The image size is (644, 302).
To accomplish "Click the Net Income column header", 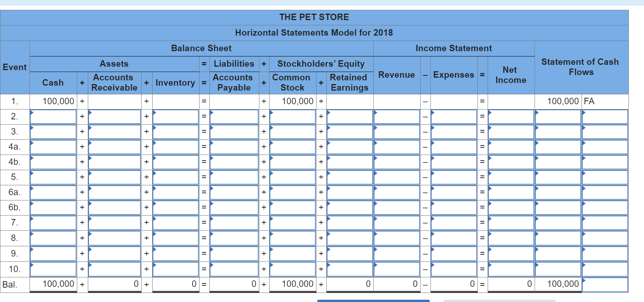I will [510, 75].
